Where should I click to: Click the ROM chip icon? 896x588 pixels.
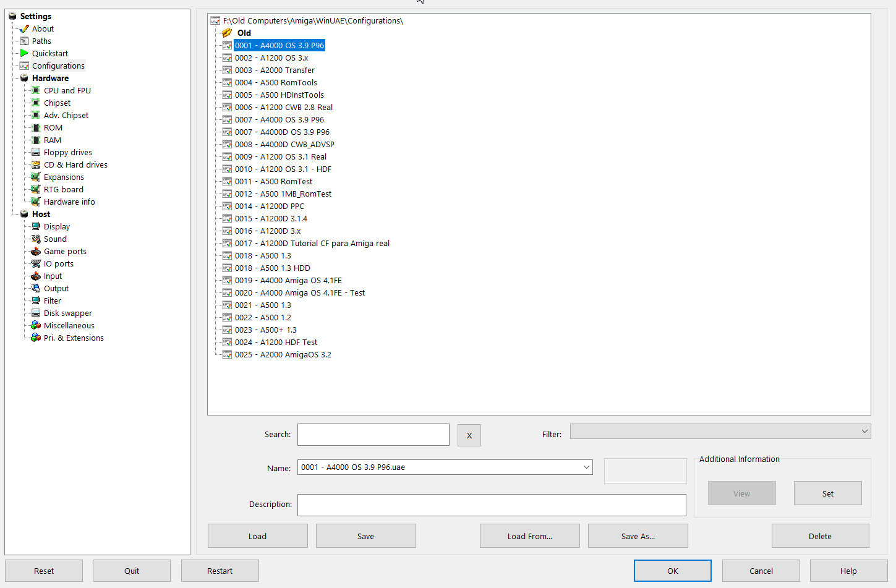tap(36, 127)
